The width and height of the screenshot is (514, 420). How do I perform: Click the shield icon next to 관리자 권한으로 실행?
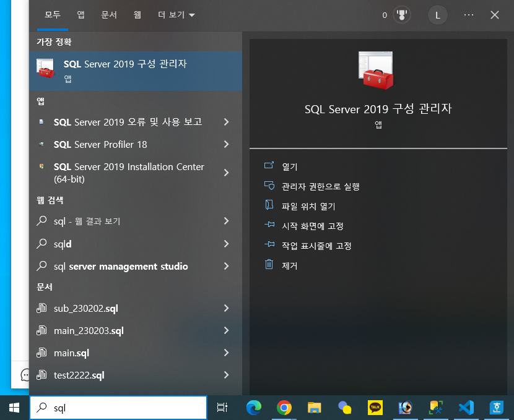tap(269, 186)
